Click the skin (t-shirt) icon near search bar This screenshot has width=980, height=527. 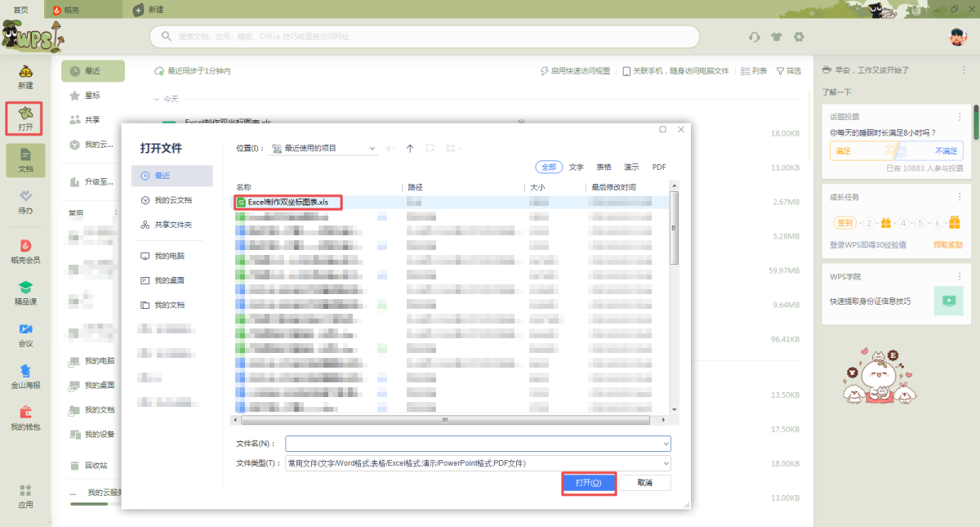pos(777,37)
